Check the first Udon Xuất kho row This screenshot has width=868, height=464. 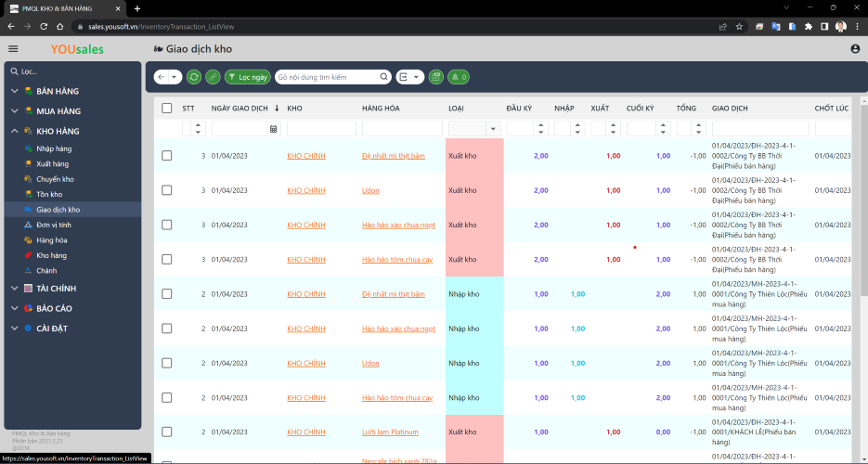pos(166,190)
